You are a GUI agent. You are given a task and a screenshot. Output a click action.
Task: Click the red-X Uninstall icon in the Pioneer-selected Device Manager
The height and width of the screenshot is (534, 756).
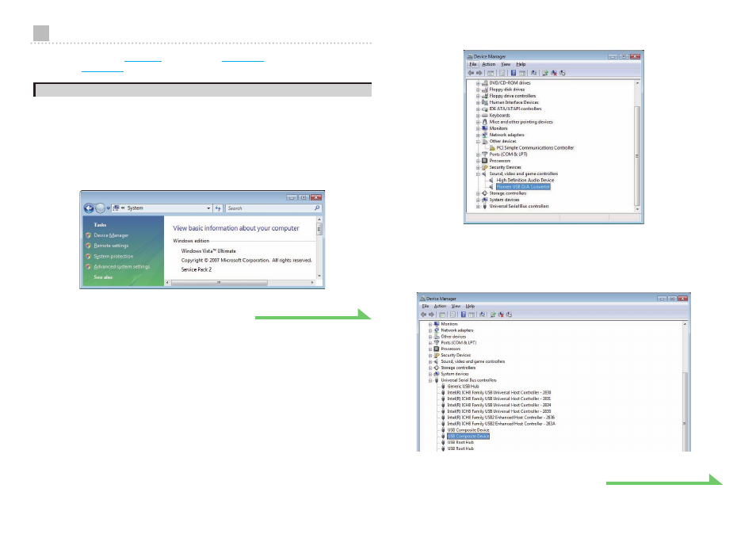click(x=553, y=73)
